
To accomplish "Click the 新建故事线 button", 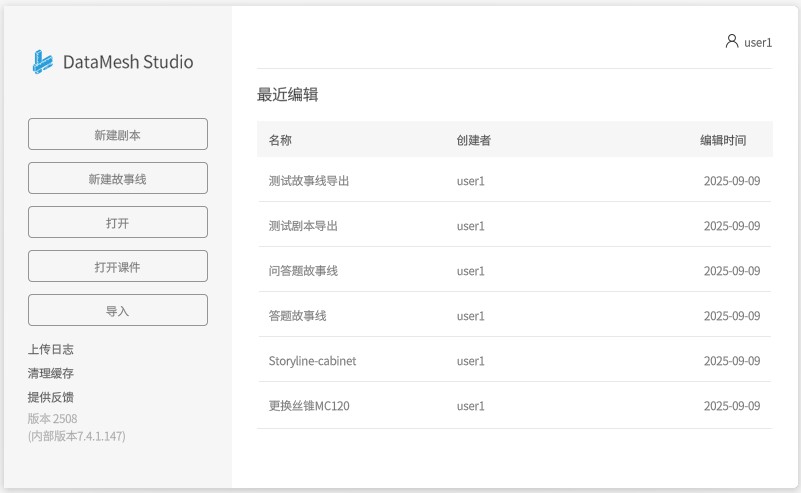I will [x=118, y=178].
